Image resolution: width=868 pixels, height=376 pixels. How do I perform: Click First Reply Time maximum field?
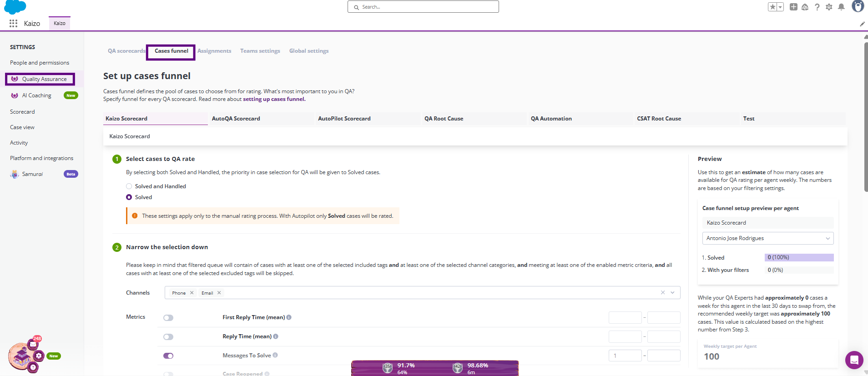tap(664, 317)
